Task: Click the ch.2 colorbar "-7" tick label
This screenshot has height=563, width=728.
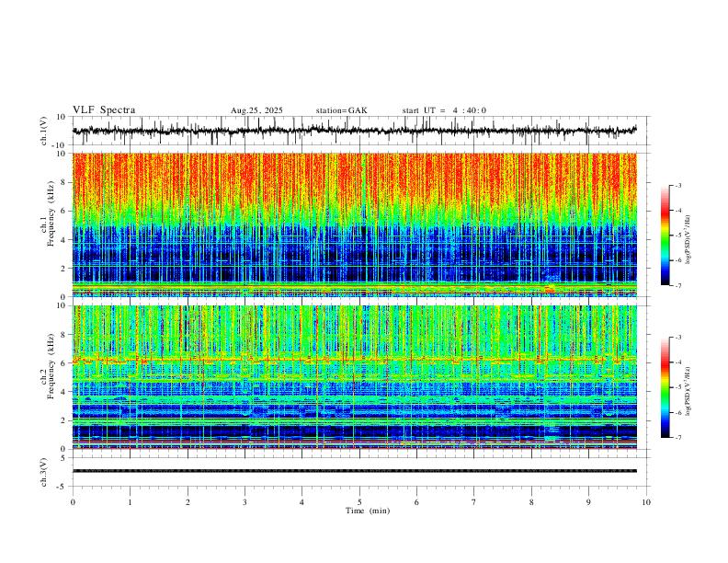Action: [x=677, y=438]
